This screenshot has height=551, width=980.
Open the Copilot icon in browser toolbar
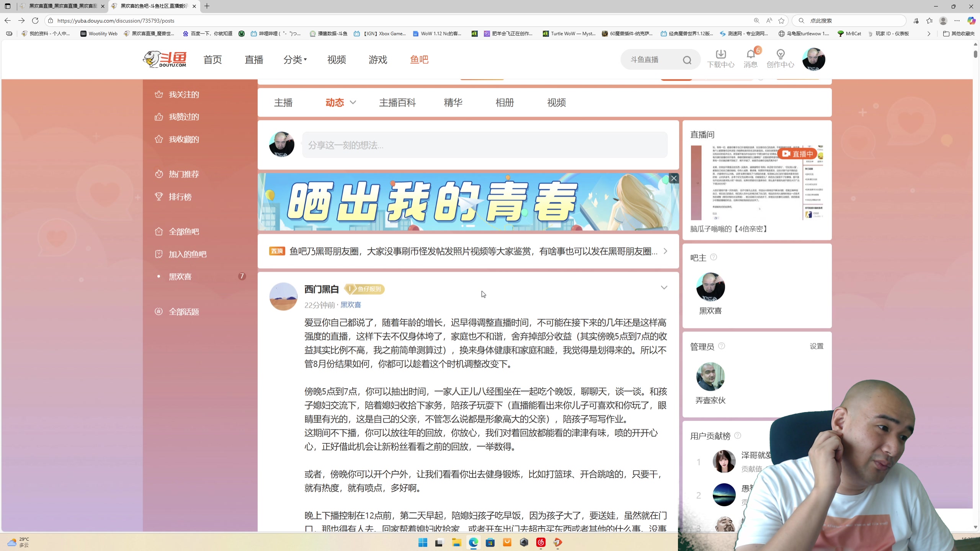pyautogui.click(x=971, y=21)
